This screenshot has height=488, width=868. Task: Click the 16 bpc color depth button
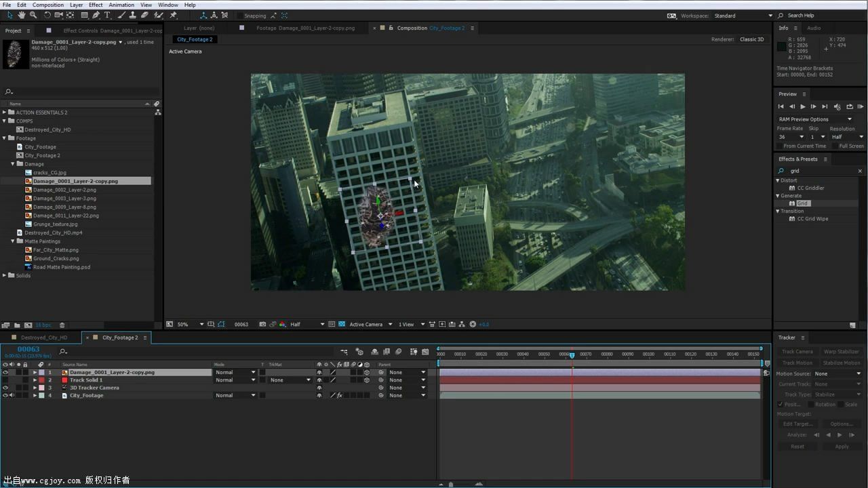(x=43, y=325)
